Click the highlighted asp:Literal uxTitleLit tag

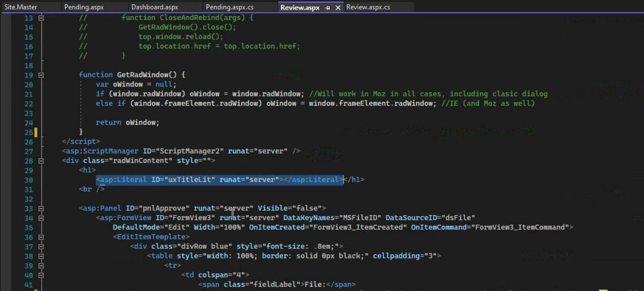219,180
